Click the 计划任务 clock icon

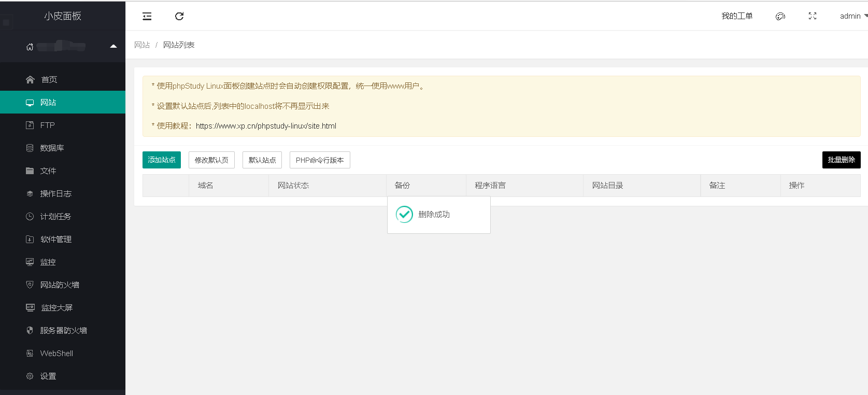point(30,216)
